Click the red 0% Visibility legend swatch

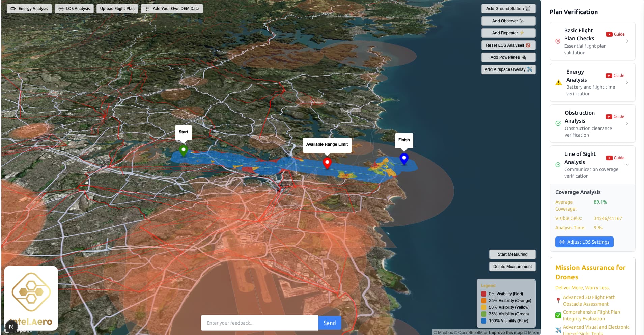coord(484,294)
